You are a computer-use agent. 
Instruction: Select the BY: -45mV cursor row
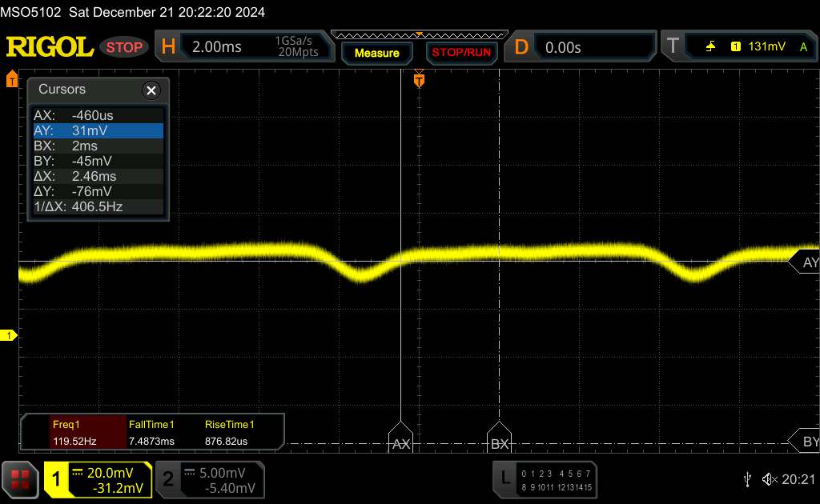98,160
